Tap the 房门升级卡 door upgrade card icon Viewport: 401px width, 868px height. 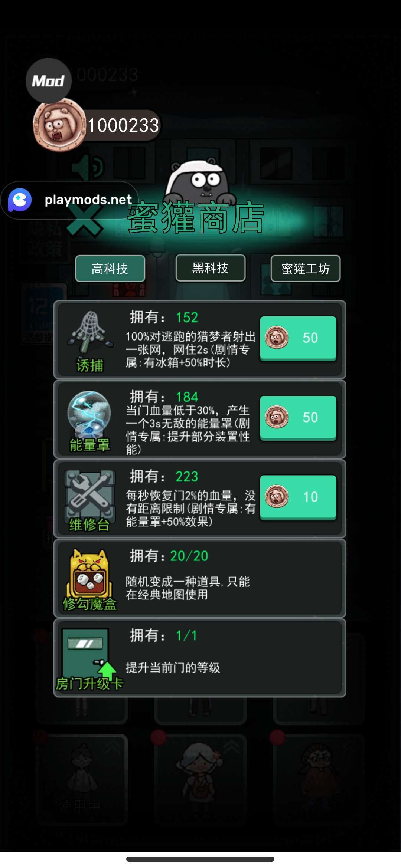click(87, 654)
